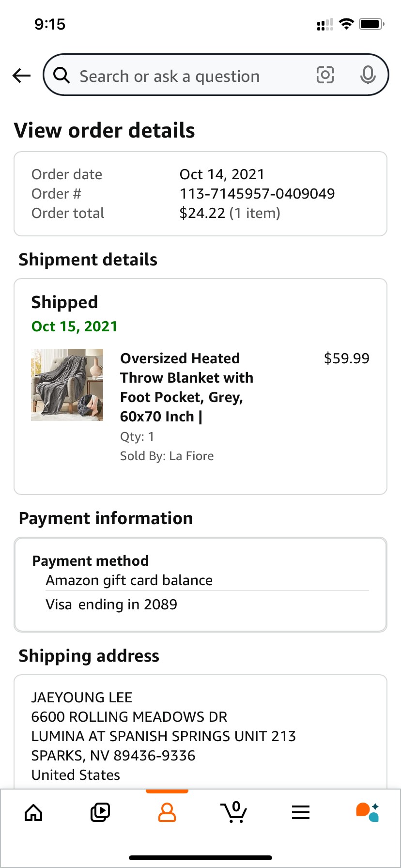Tap the $59.99 item price

(347, 358)
